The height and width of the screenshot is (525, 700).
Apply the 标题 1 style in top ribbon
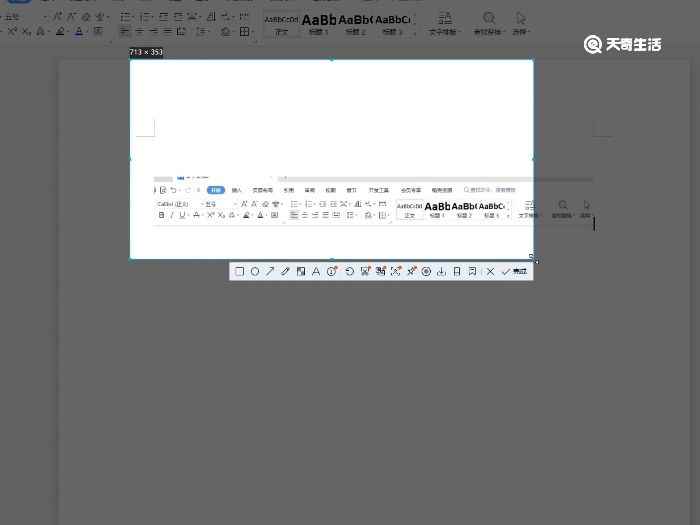click(319, 25)
